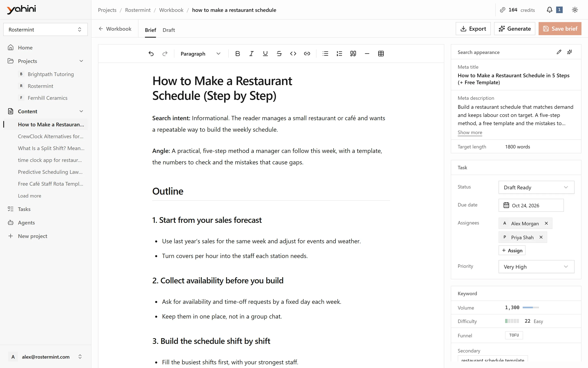Insert a horizontal rule
This screenshot has height=368, width=588.
pos(367,54)
